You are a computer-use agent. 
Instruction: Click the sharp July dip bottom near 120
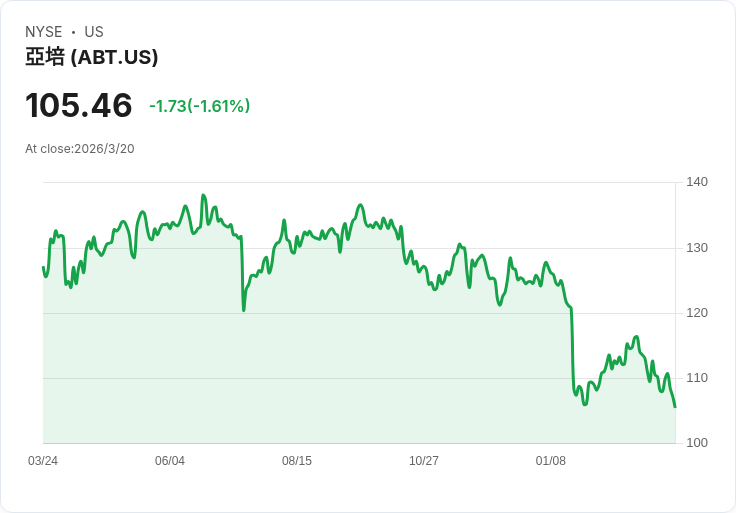(244, 310)
